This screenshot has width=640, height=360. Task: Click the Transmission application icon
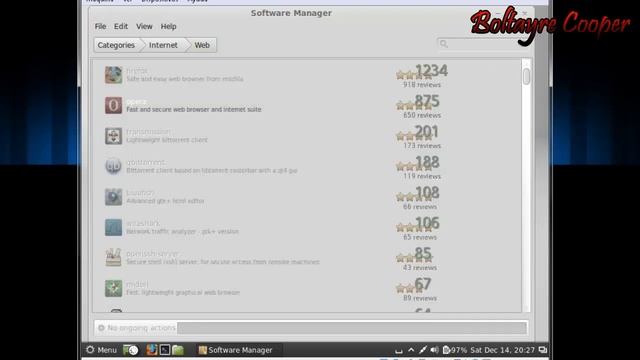tap(113, 136)
